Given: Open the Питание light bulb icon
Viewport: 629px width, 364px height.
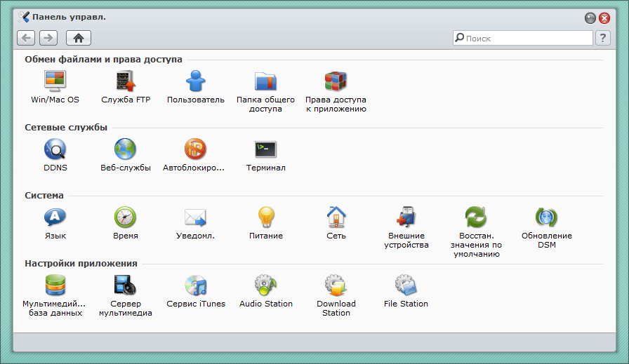Looking at the screenshot, I should [266, 217].
